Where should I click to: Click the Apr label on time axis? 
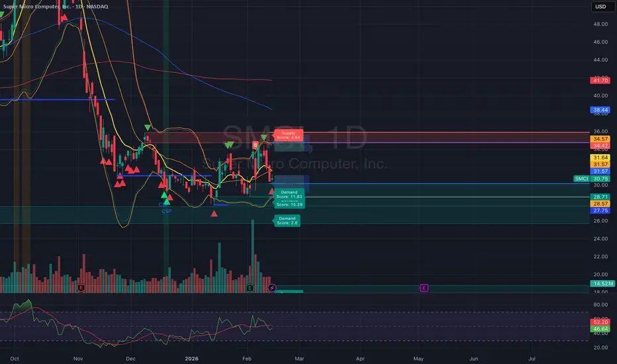(360, 359)
